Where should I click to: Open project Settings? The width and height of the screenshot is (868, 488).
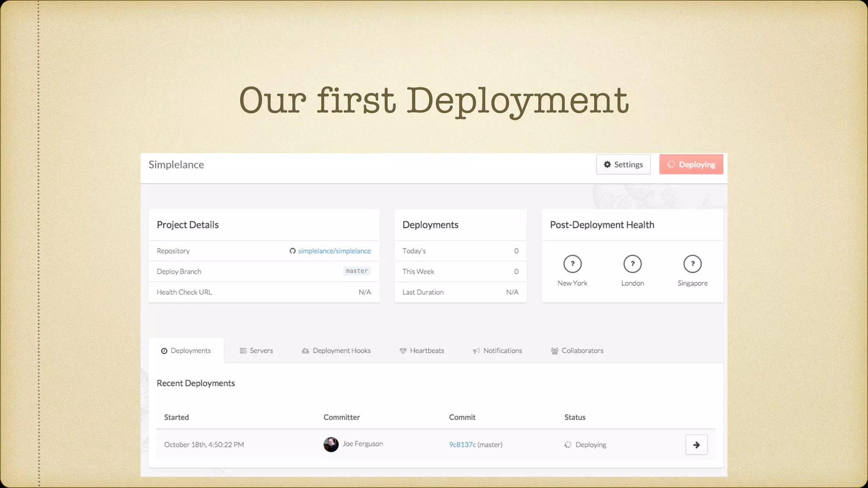[623, 164]
